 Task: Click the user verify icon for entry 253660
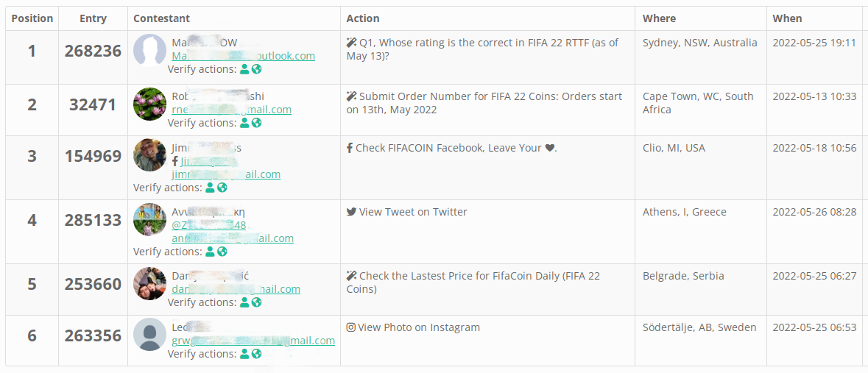tap(245, 302)
